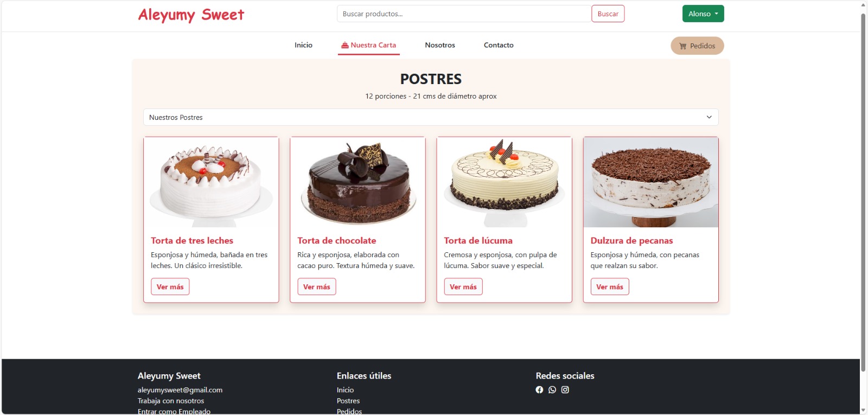This screenshot has height=415, width=868.
Task: View more about Torta de tres leches
Action: point(170,286)
